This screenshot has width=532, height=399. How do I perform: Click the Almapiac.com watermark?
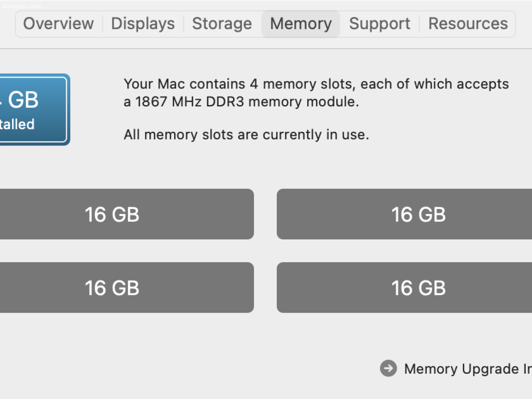click(21, 6)
